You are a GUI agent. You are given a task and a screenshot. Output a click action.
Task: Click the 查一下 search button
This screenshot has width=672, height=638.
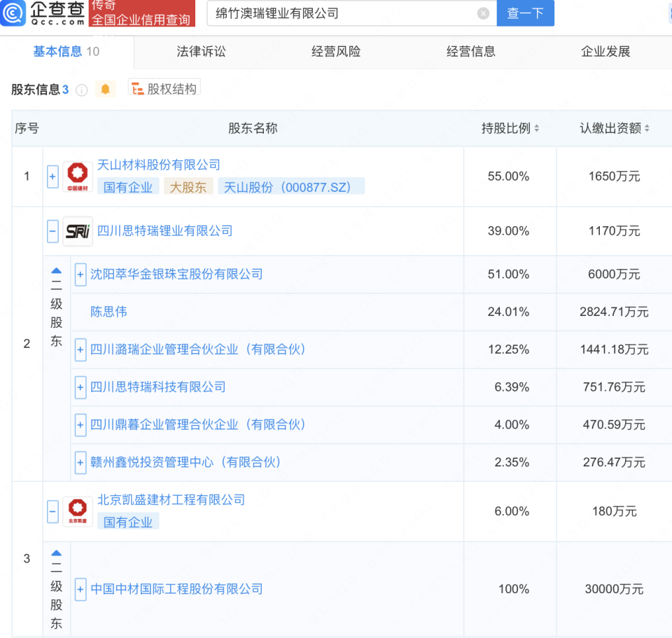point(525,13)
